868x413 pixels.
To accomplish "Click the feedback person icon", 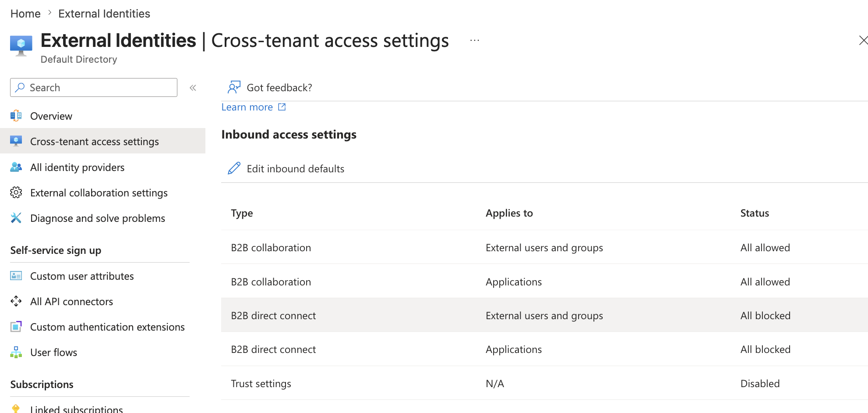I will coord(234,87).
